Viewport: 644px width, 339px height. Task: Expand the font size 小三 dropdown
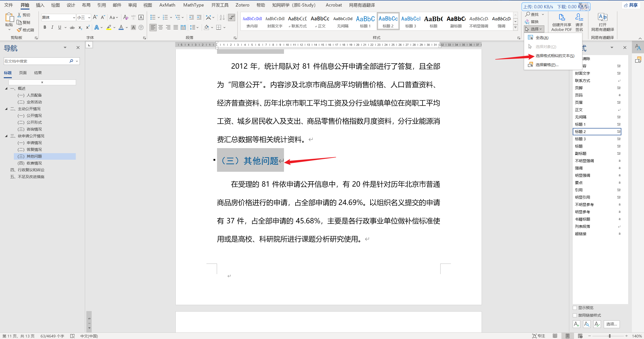pos(89,17)
